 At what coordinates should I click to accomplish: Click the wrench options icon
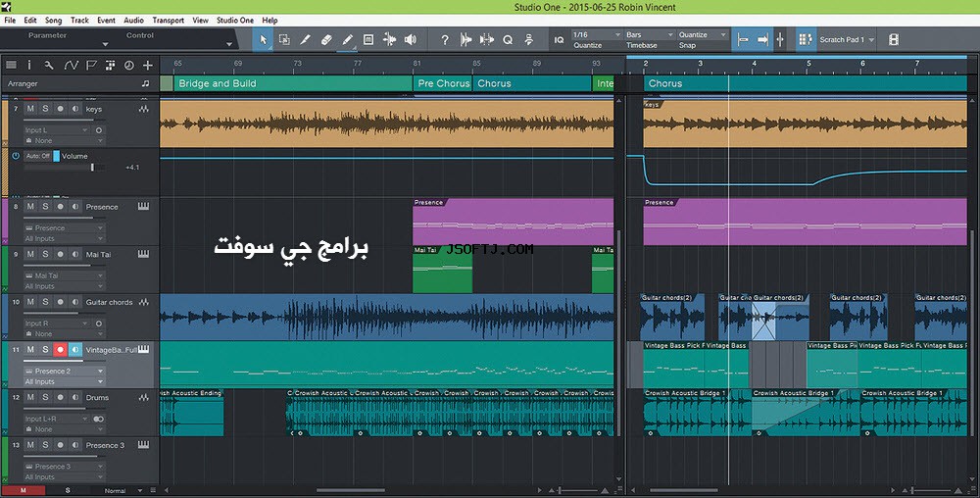(x=49, y=65)
